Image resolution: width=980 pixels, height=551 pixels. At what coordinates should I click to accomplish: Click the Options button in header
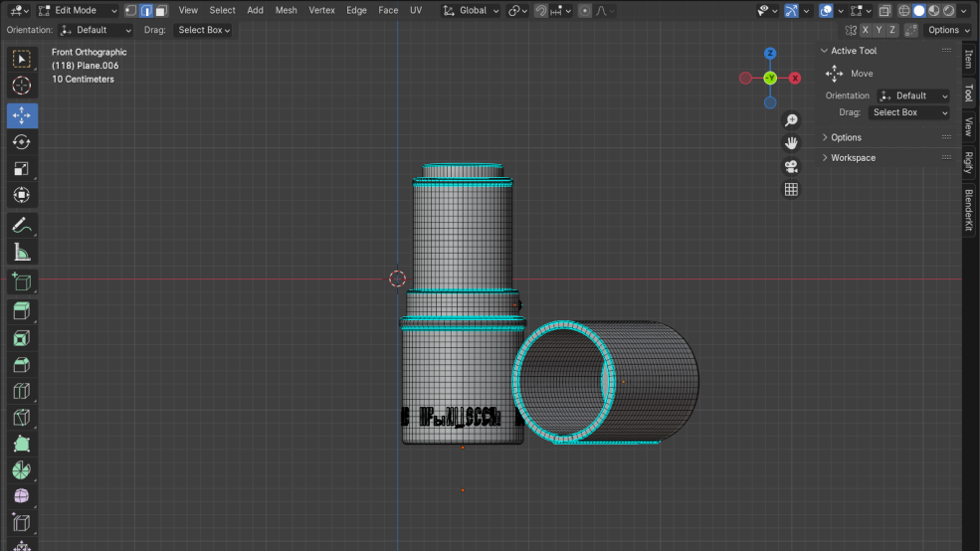[946, 30]
